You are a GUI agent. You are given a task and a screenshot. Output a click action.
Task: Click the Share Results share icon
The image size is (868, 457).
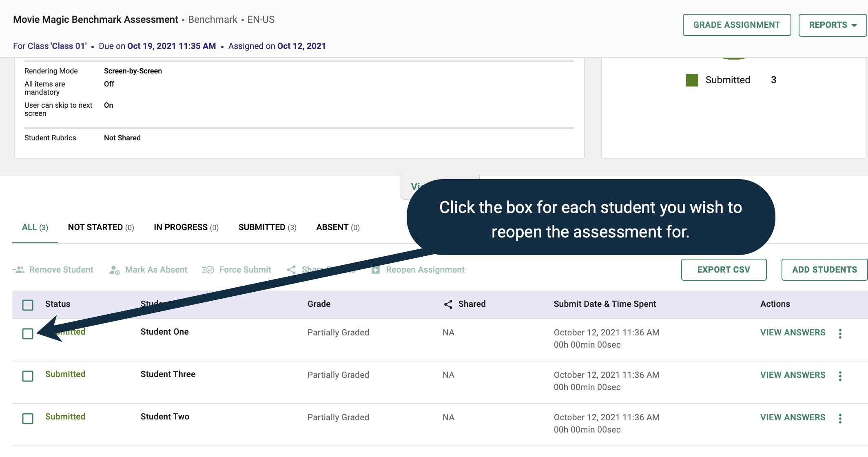(291, 270)
